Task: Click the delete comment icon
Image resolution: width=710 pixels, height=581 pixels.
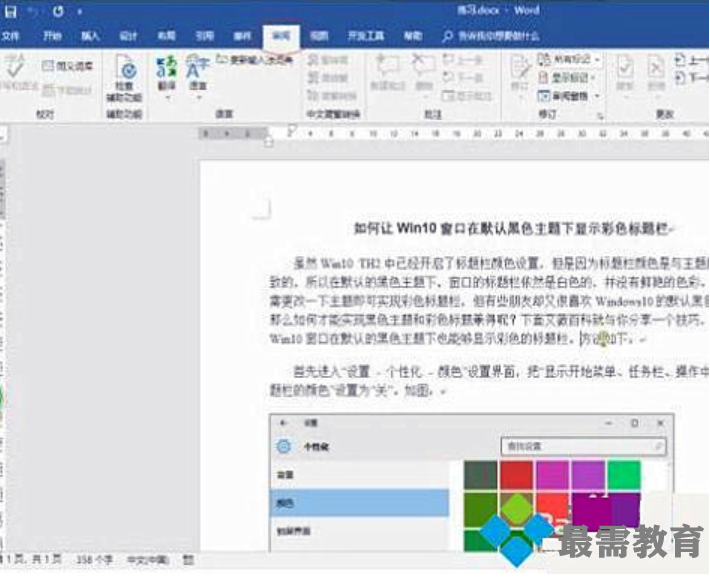Action: coord(424,66)
